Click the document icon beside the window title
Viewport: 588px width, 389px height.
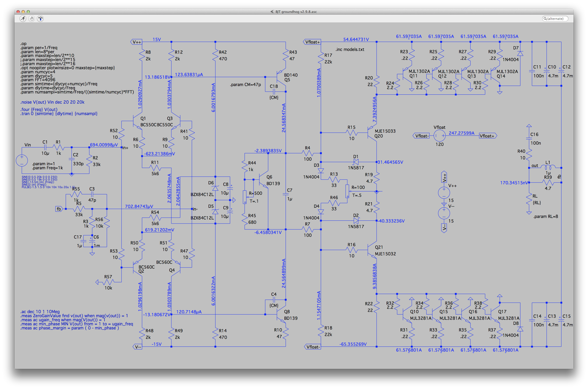tap(272, 12)
